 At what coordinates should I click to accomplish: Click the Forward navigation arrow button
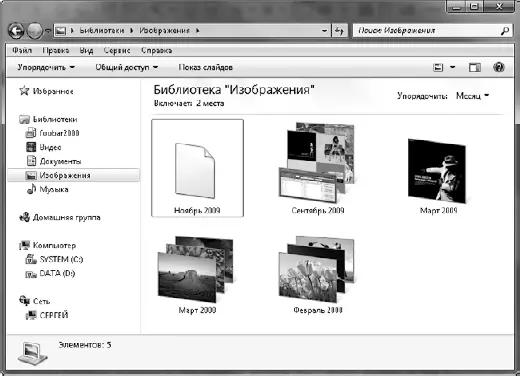pyautogui.click(x=35, y=31)
